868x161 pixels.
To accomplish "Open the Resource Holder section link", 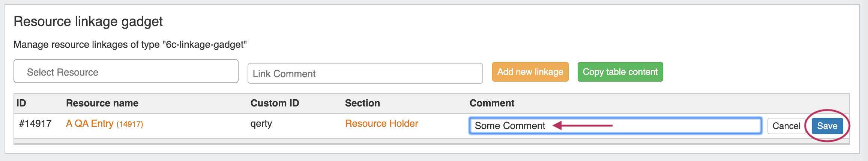I will point(381,124).
